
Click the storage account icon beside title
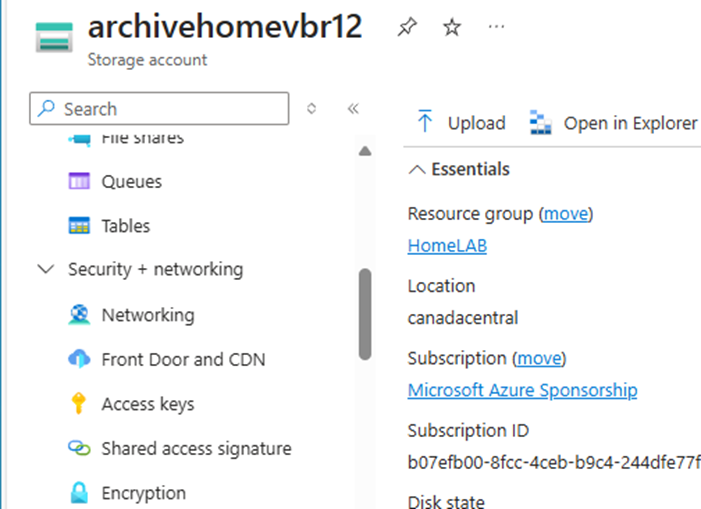click(54, 37)
